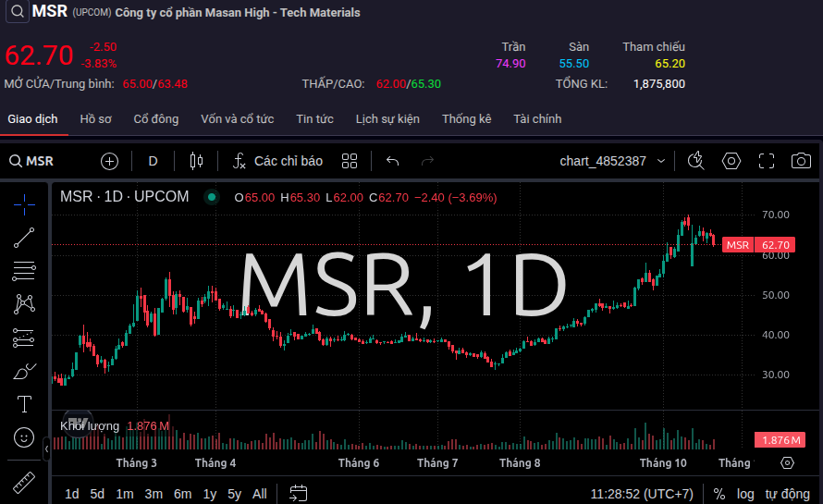Select the trend line drawing tool
This screenshot has width=823, height=504.
24,238
